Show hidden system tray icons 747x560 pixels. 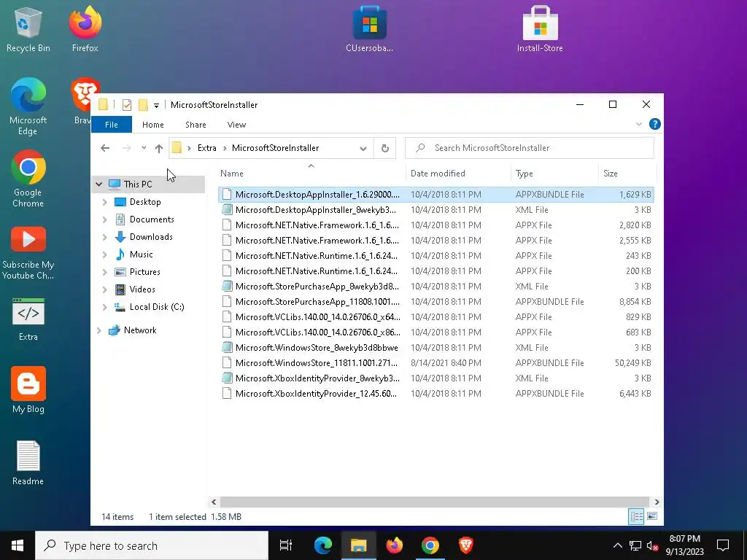tap(617, 545)
